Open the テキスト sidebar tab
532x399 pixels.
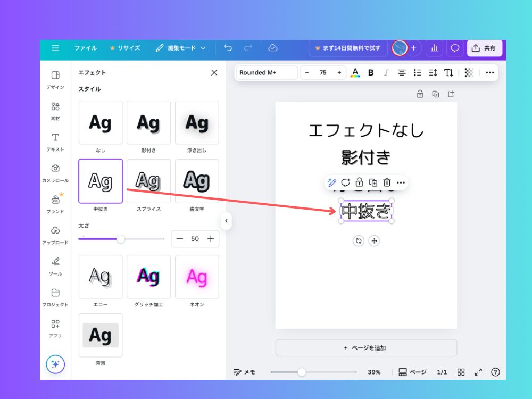coord(55,142)
